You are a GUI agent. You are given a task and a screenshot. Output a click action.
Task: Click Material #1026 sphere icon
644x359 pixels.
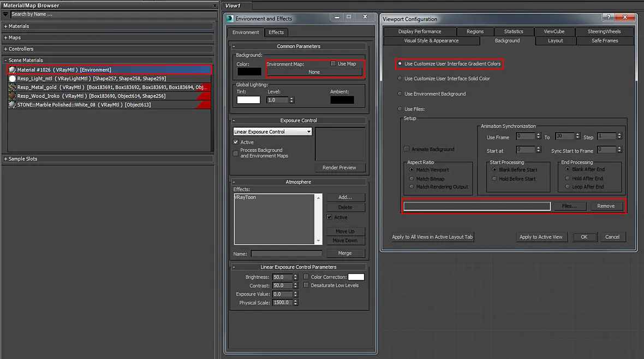(13, 70)
